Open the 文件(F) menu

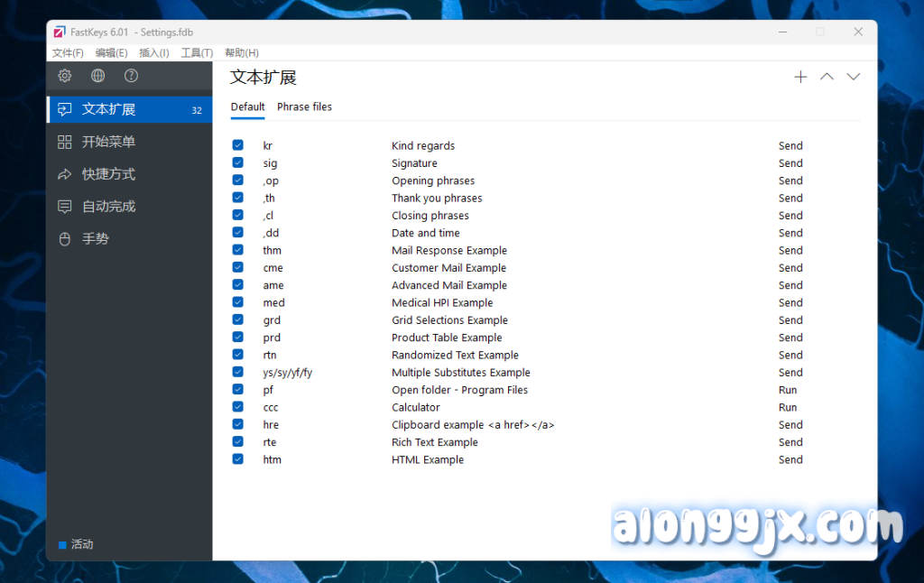(x=68, y=53)
